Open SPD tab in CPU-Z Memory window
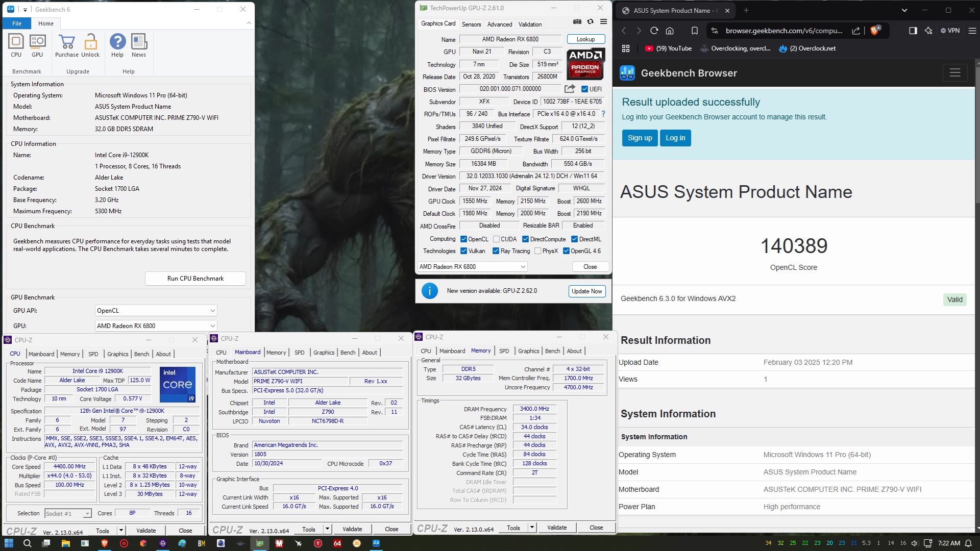The width and height of the screenshot is (980, 551). click(504, 351)
